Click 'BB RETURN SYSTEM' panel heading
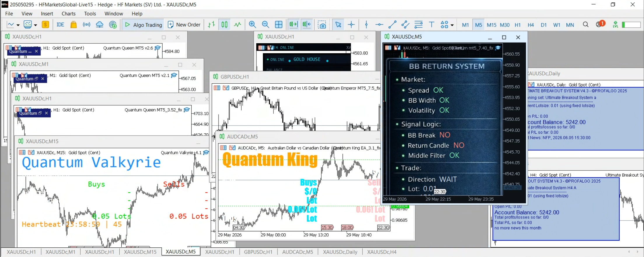644x257 pixels. [446, 66]
